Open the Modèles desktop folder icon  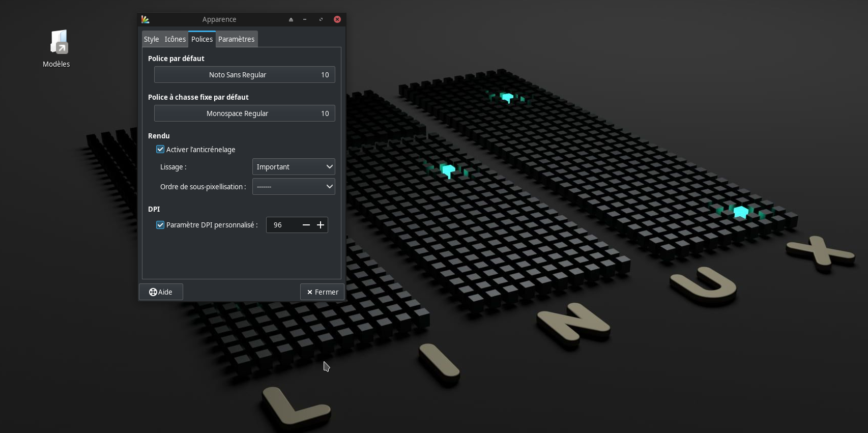pos(59,42)
